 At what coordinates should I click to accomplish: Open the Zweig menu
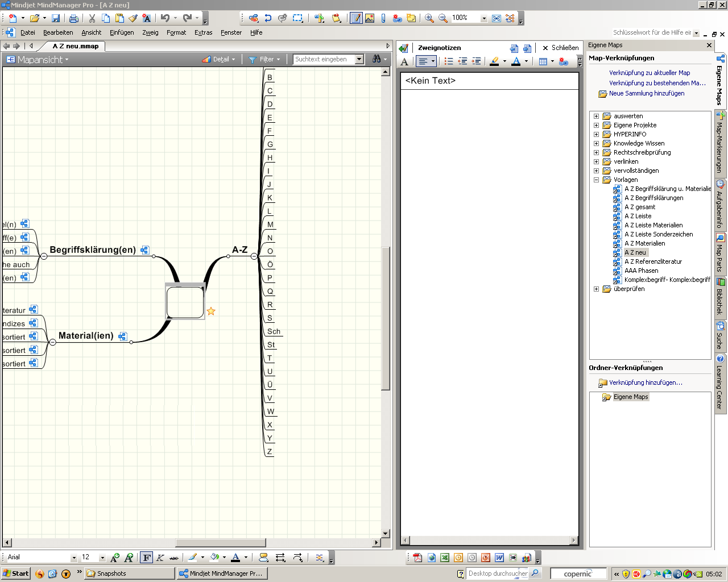point(150,32)
